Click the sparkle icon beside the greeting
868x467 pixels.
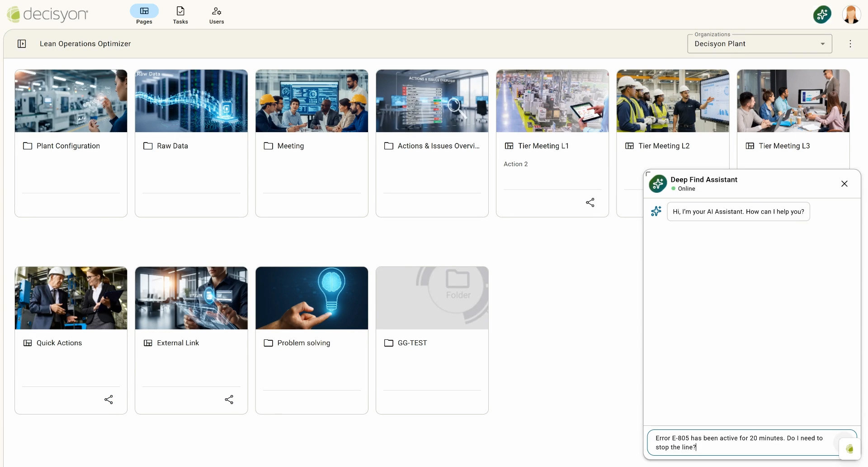click(656, 211)
